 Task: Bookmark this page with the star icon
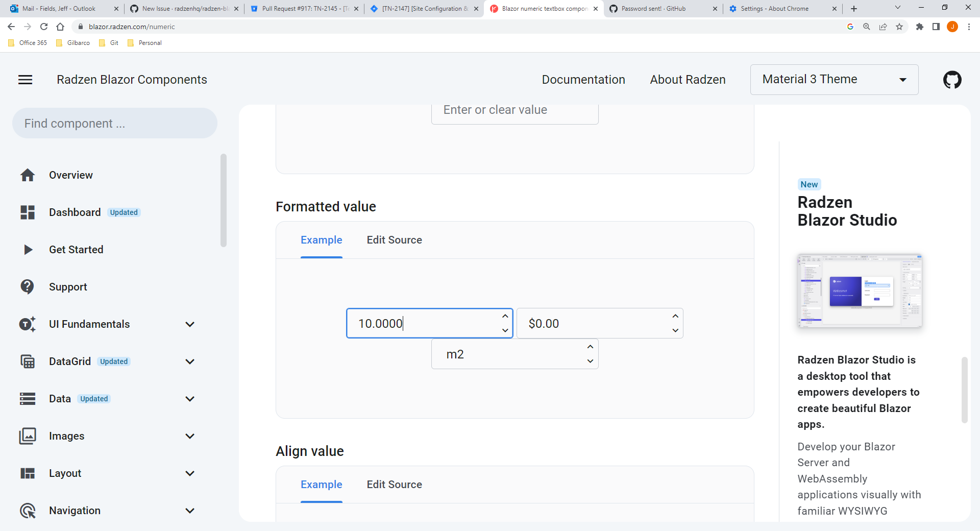(x=899, y=27)
